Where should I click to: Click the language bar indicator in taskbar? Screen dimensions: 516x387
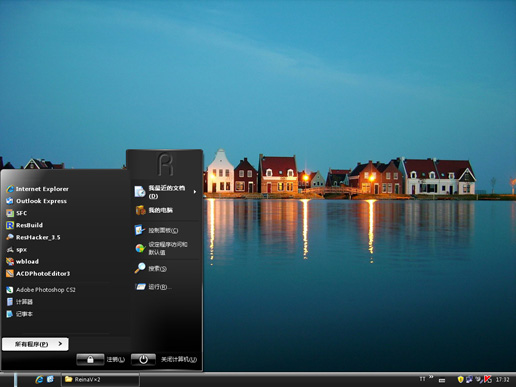[x=422, y=379]
